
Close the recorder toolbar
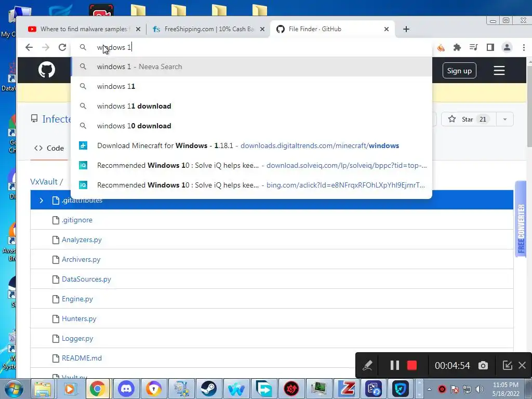click(x=522, y=365)
